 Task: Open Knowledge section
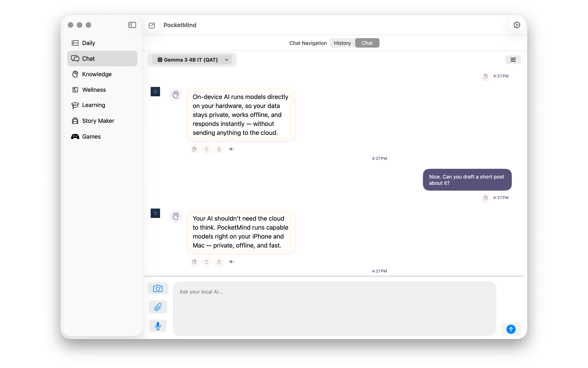pos(102,74)
